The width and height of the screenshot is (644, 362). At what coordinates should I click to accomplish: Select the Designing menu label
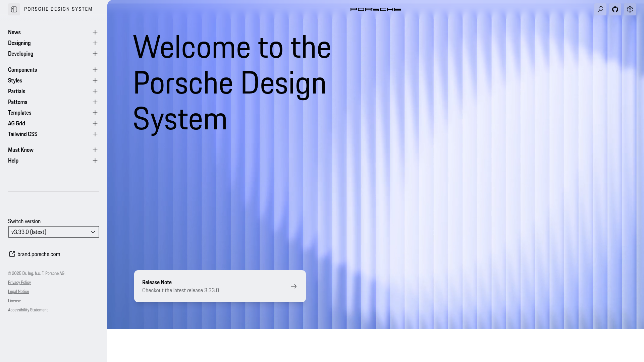19,43
